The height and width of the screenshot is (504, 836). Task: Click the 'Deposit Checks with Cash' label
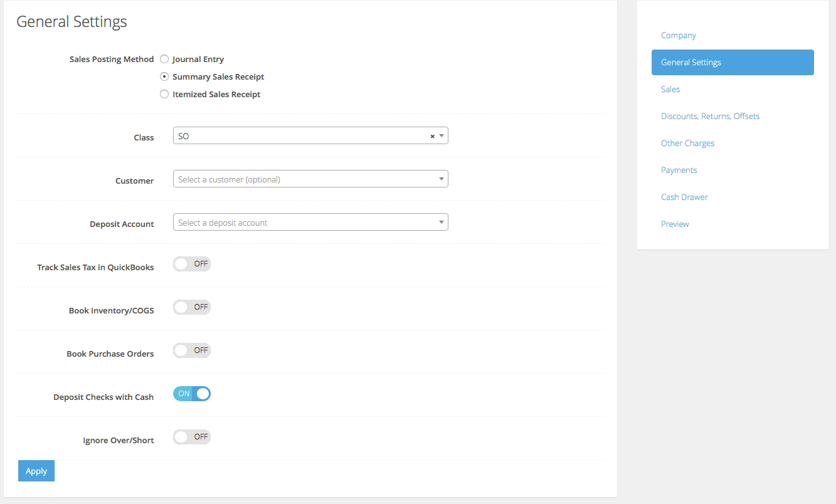(x=103, y=397)
